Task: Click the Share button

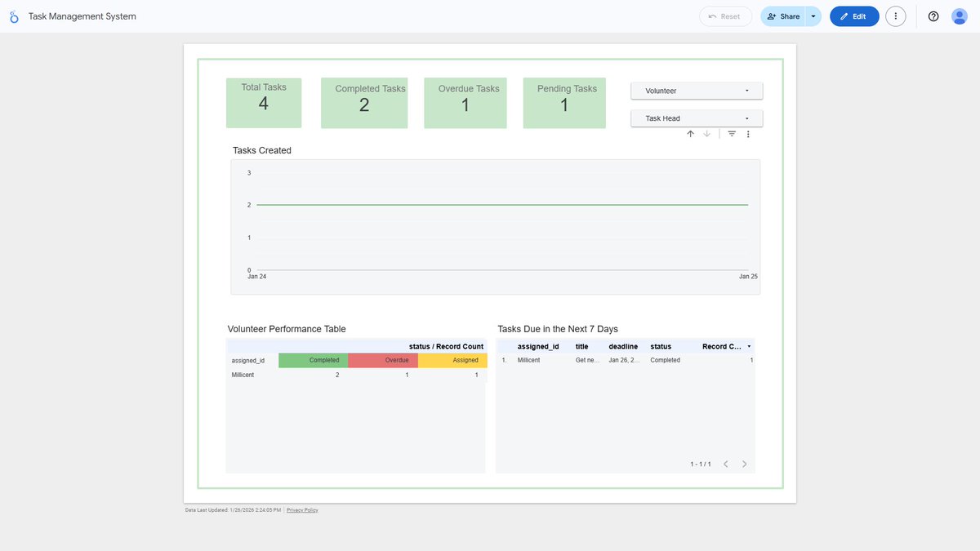Action: pos(783,16)
